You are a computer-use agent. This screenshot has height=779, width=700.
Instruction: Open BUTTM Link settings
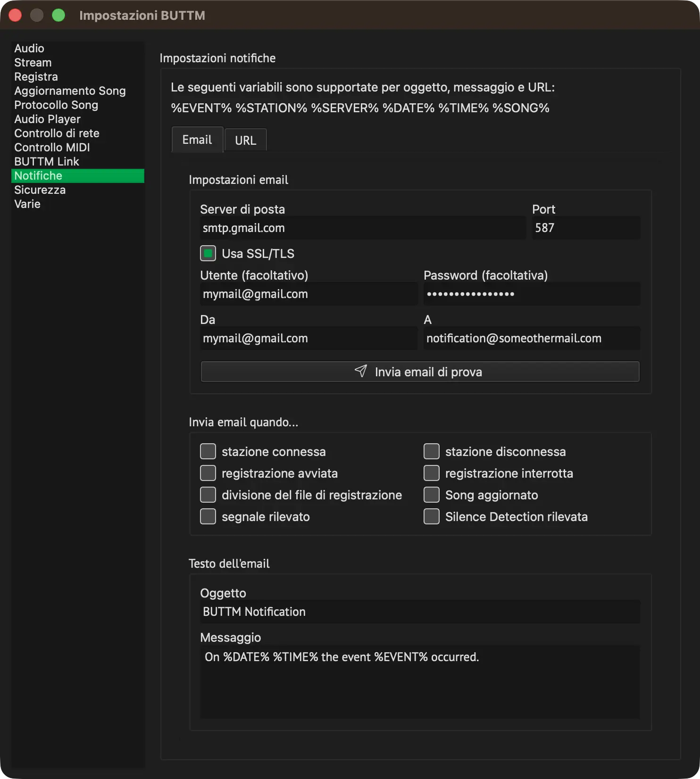coord(78,162)
